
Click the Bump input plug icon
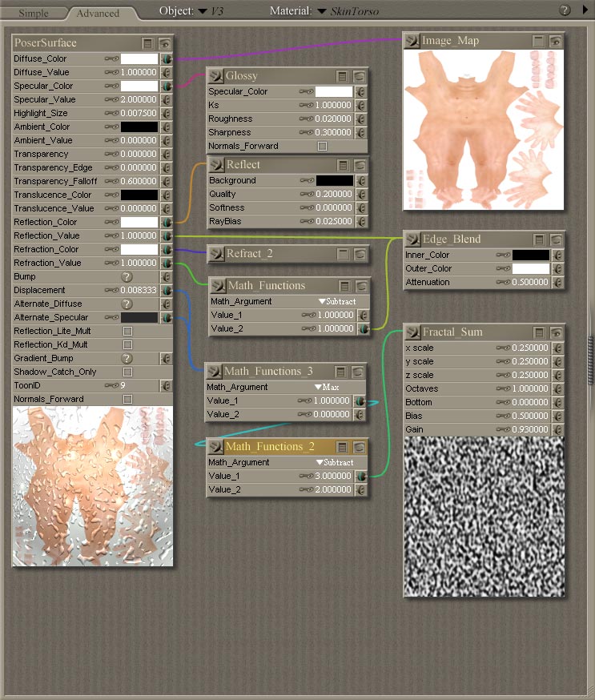pos(166,277)
